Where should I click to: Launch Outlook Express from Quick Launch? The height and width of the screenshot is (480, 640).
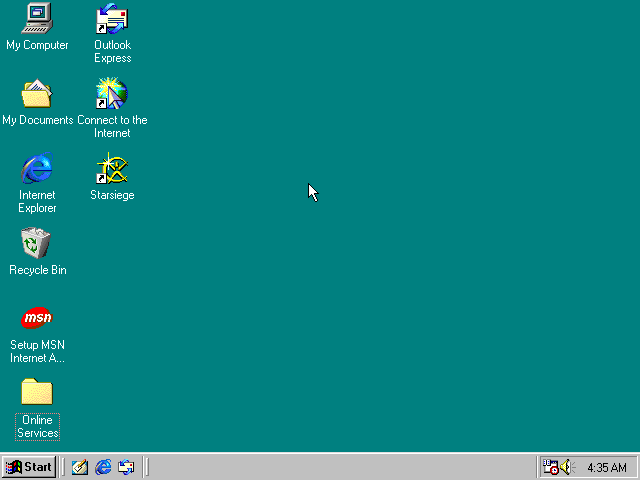pyautogui.click(x=126, y=467)
